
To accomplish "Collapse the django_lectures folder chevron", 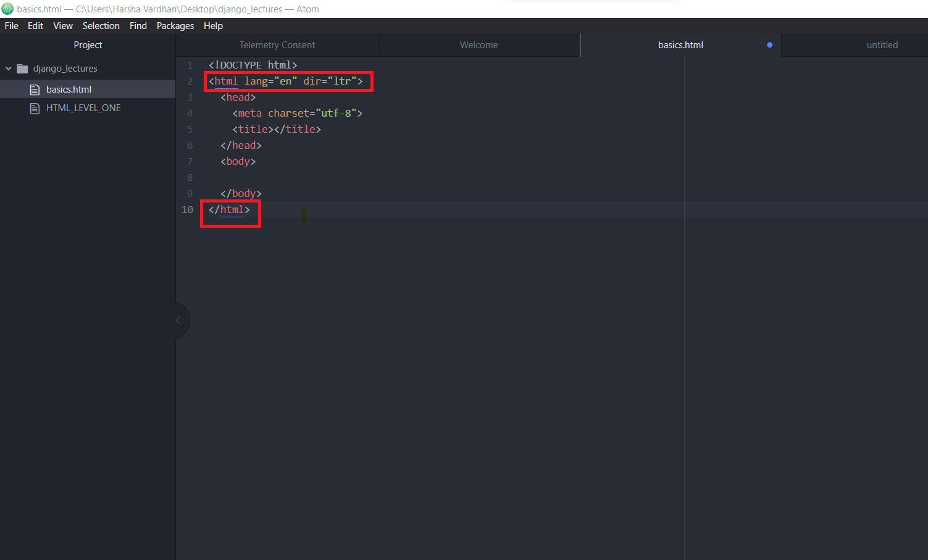I will click(9, 69).
